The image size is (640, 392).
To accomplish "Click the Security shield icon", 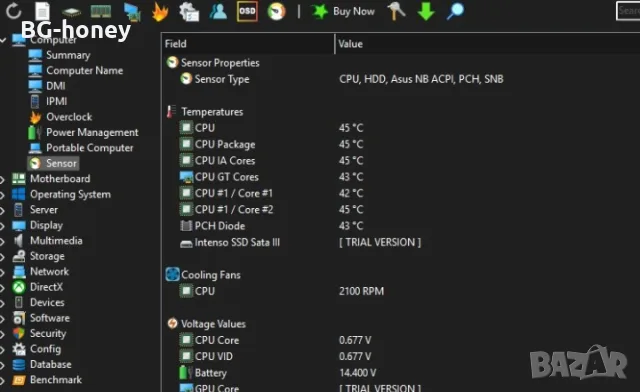I will click(19, 334).
